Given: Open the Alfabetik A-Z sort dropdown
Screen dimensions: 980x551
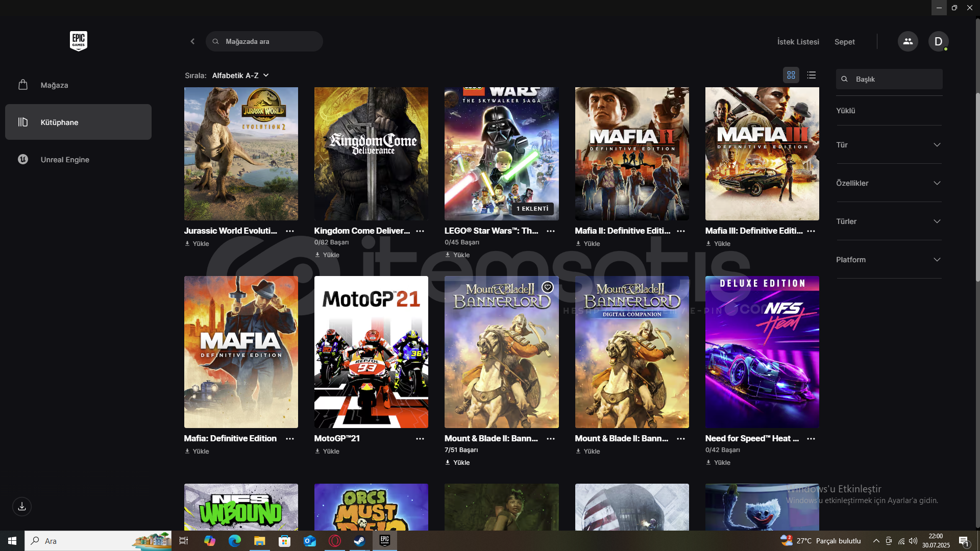Looking at the screenshot, I should click(x=240, y=76).
